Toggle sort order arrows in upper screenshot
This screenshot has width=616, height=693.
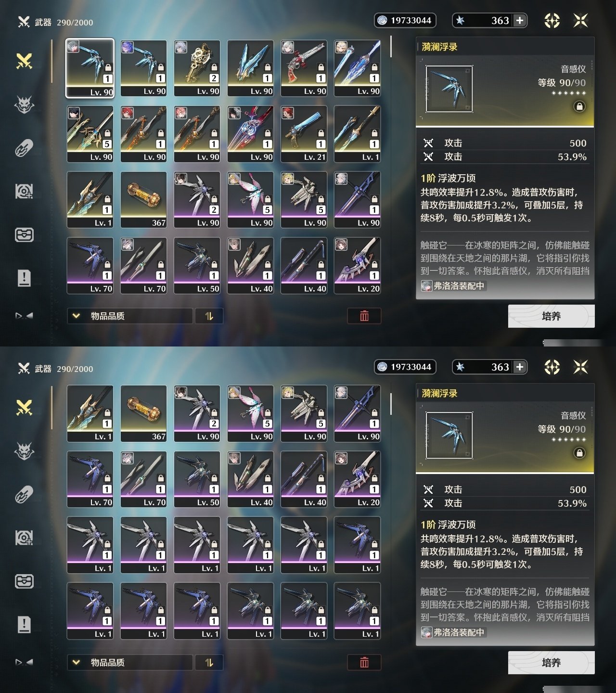[209, 316]
